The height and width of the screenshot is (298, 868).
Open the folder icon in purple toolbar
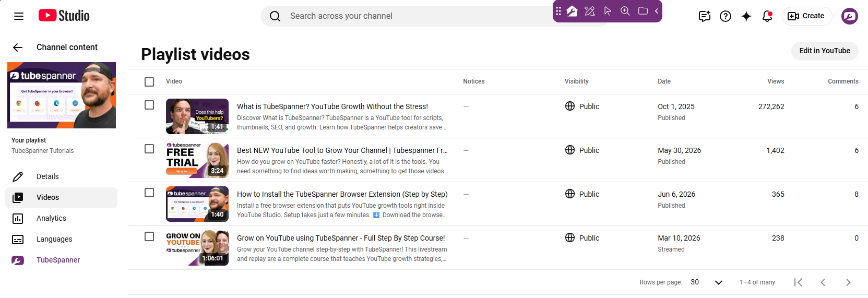tap(643, 11)
